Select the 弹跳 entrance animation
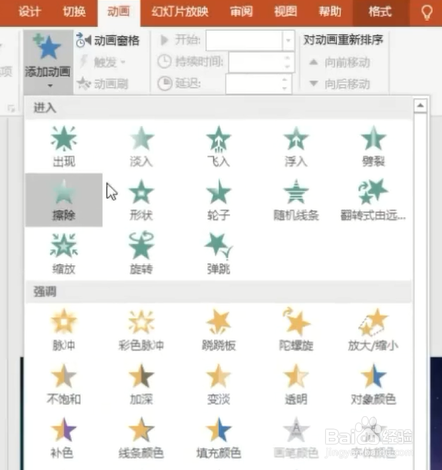The width and height of the screenshot is (442, 470). pos(218,254)
